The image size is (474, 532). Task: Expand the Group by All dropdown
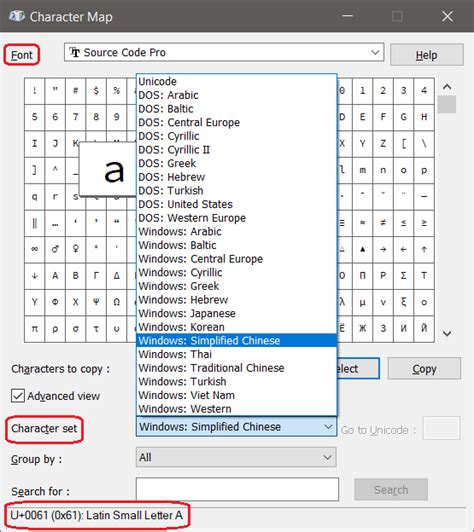point(236,457)
